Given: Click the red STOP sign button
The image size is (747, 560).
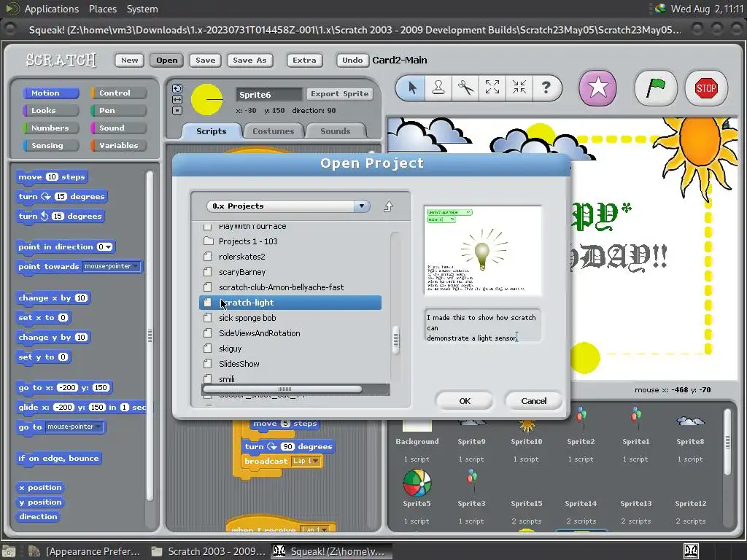Looking at the screenshot, I should [x=705, y=88].
